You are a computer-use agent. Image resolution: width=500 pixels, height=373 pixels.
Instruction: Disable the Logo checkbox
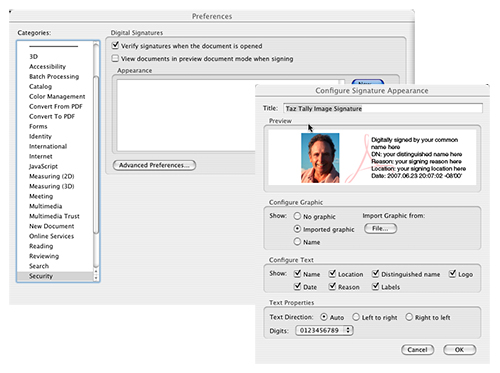(452, 274)
